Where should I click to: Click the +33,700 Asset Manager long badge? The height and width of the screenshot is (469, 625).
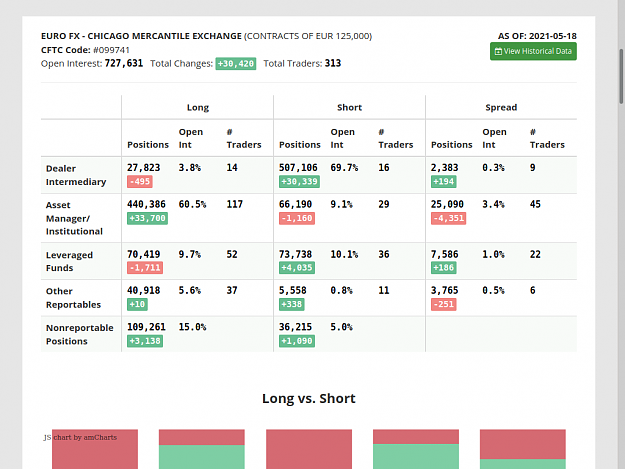coord(147,218)
